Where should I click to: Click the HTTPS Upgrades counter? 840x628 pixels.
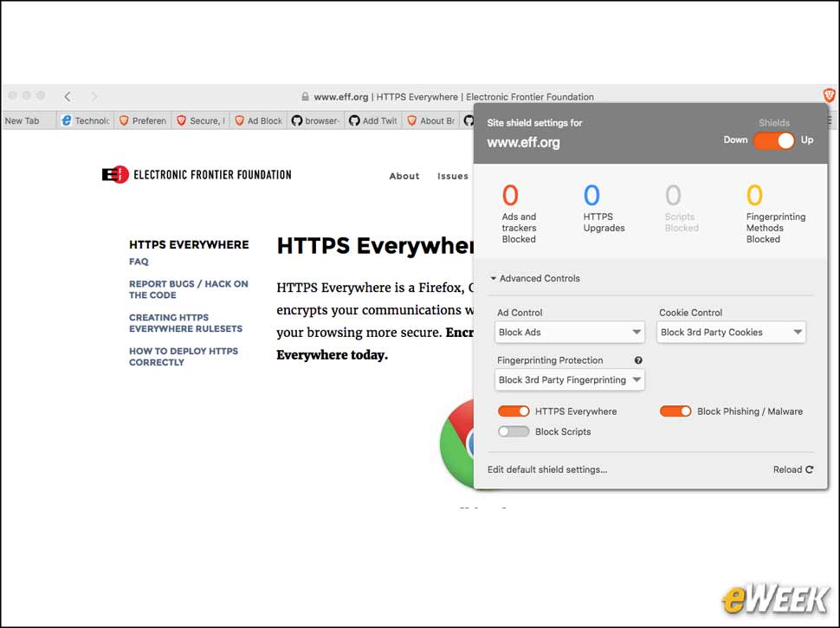tap(604, 208)
